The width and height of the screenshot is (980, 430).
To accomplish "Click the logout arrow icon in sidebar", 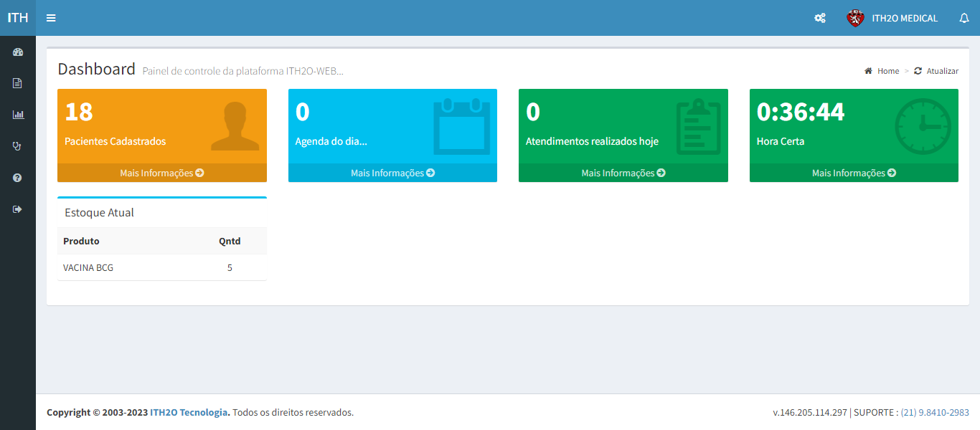I will click(18, 209).
